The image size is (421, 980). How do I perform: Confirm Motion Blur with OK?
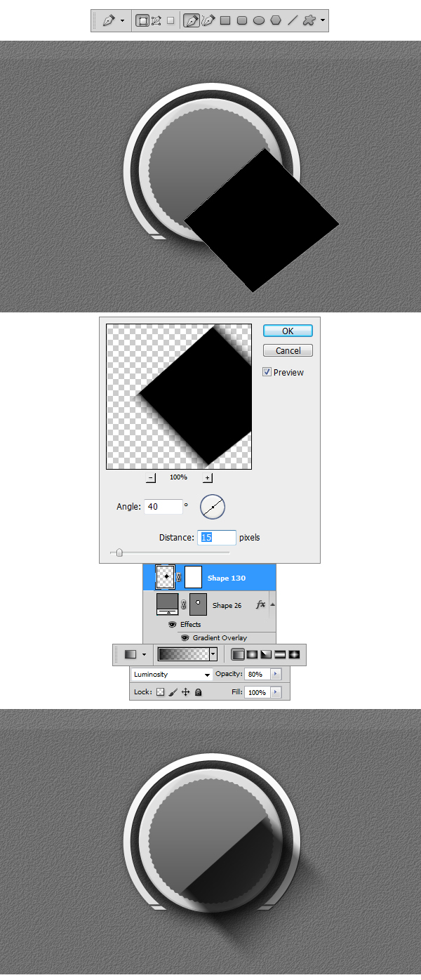point(288,331)
